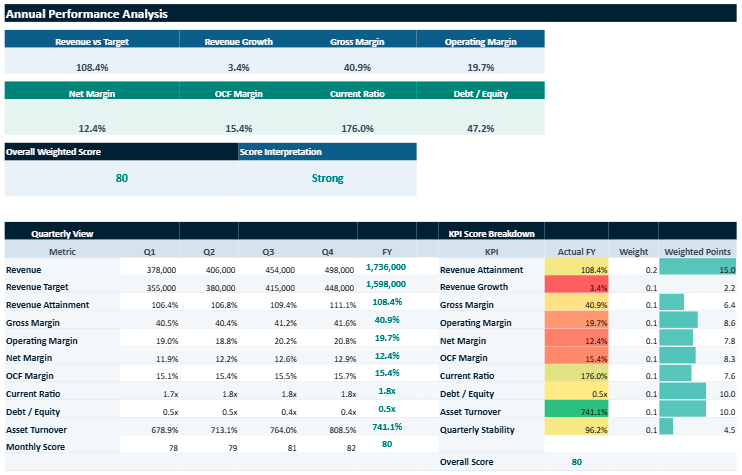Click the Debt / Equity card value 47.2%

480,128
